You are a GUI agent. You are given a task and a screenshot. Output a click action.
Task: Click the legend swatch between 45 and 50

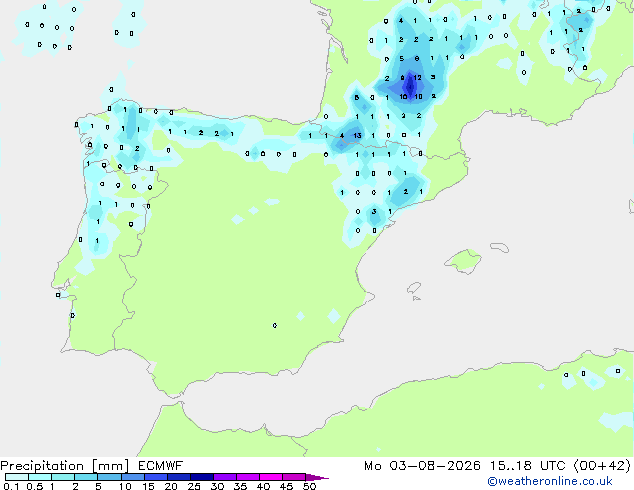[294, 477]
